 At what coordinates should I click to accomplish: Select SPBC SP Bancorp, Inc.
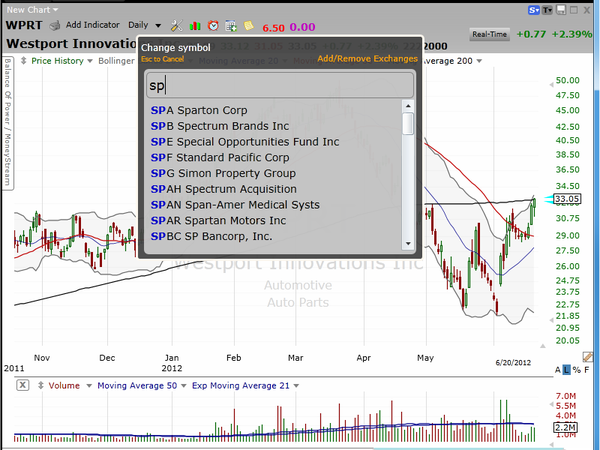click(211, 236)
